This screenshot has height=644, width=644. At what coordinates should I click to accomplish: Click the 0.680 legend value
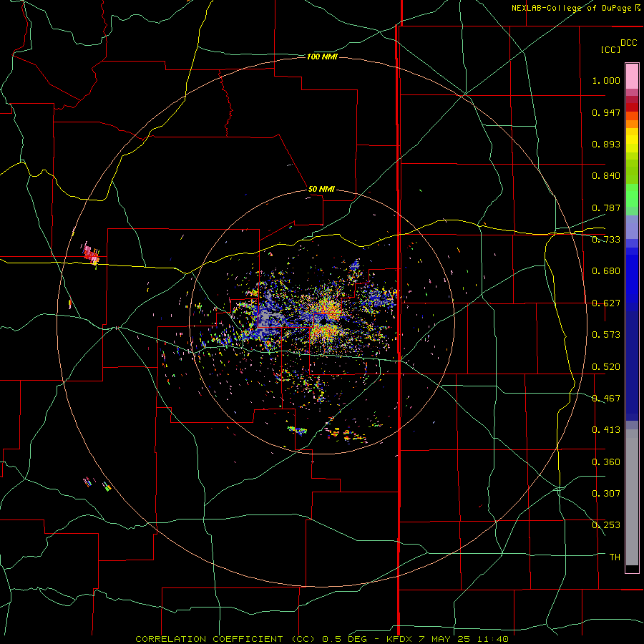tap(606, 271)
